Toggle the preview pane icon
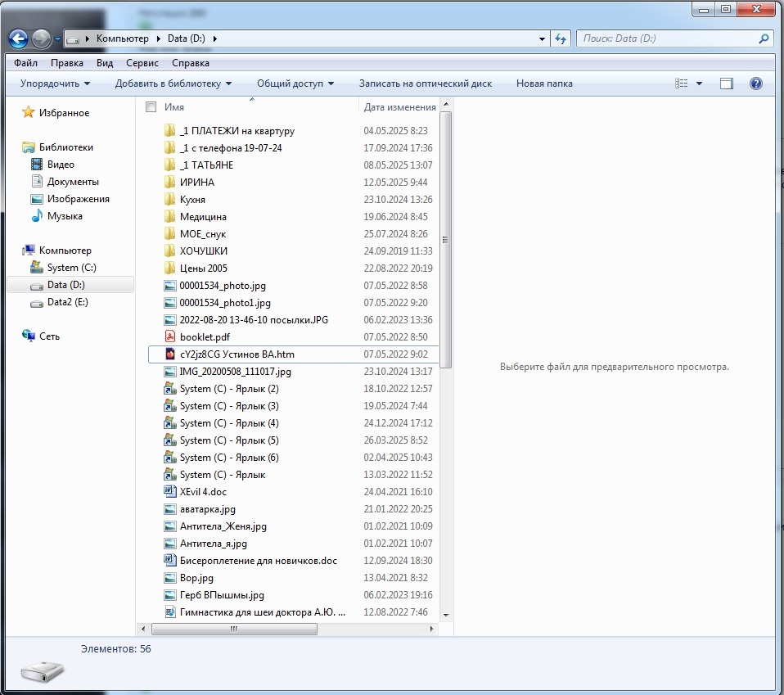 click(727, 83)
